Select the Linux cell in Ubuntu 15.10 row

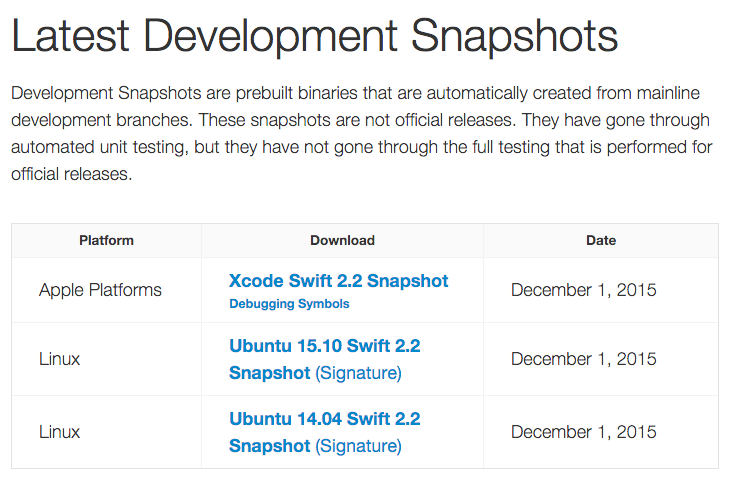pos(59,359)
